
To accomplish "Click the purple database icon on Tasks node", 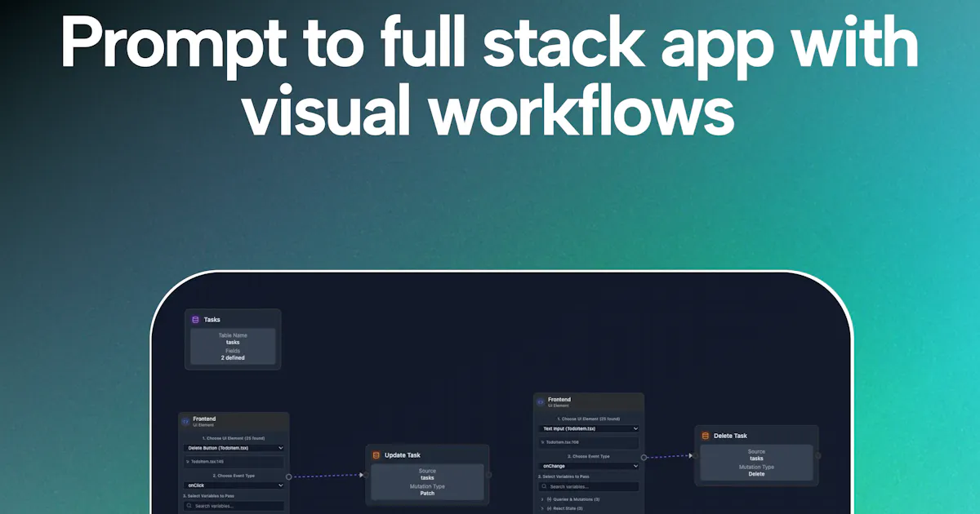I will tap(196, 320).
